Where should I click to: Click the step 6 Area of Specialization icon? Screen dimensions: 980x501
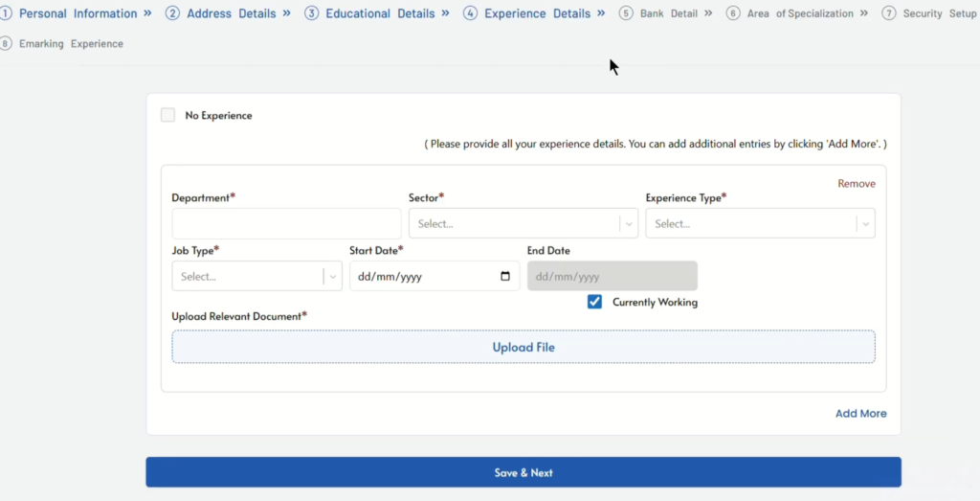[733, 13]
